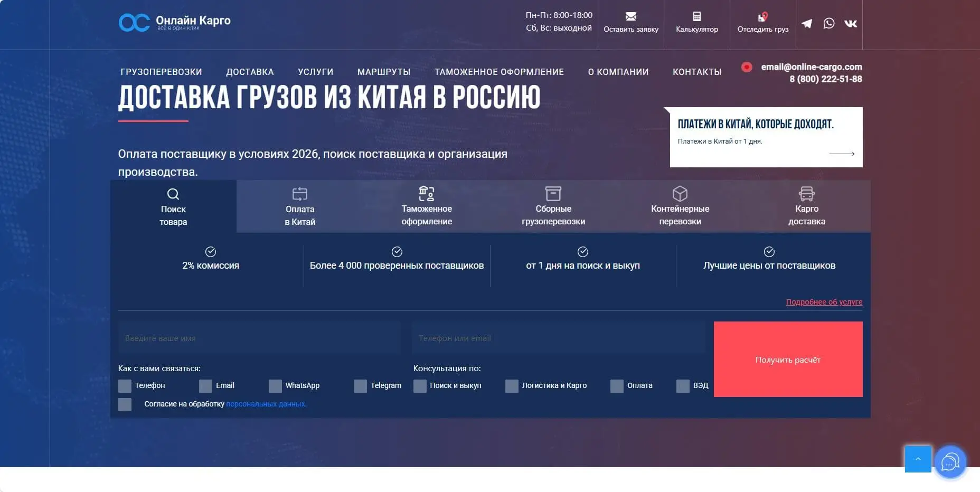980x492 pixels.
Task: Select the Карго доставка tab
Action: (x=806, y=207)
